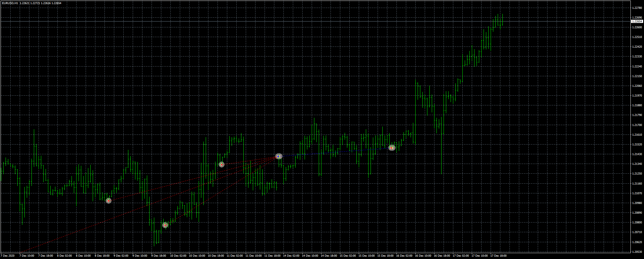Click the 1.22780 price scale label
Image resolution: width=644 pixels, height=259 pixels.
[x=637, y=8]
